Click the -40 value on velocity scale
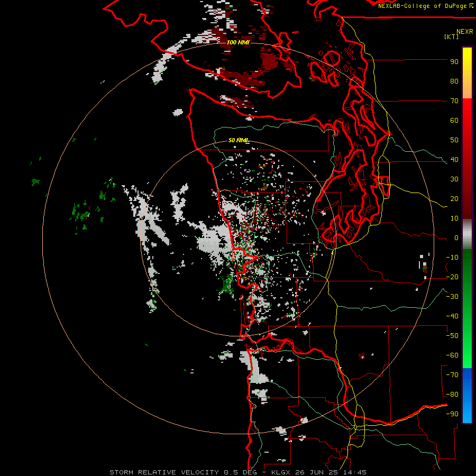 tap(452, 316)
